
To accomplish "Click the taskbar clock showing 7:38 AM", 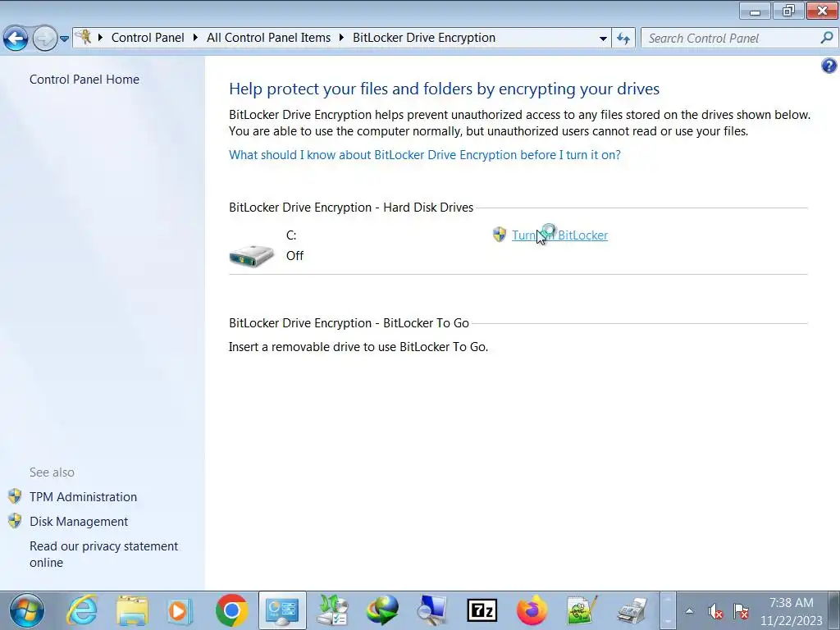I will [792, 611].
